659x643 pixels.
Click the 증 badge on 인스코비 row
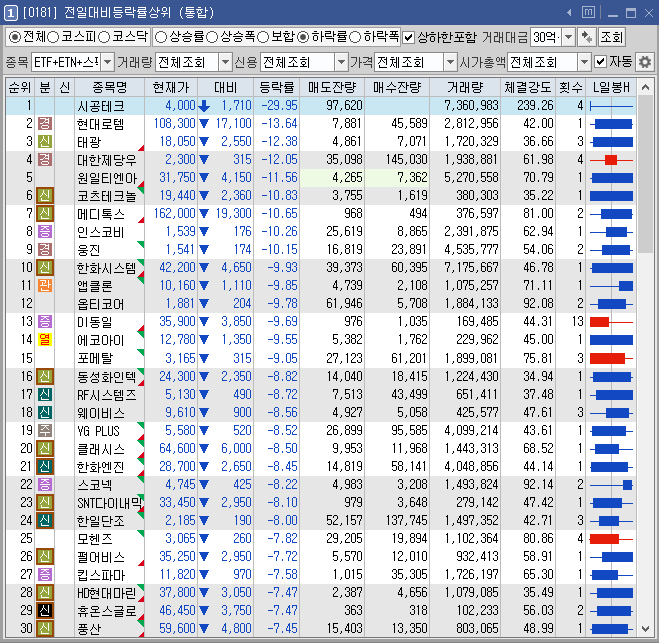(x=45, y=232)
